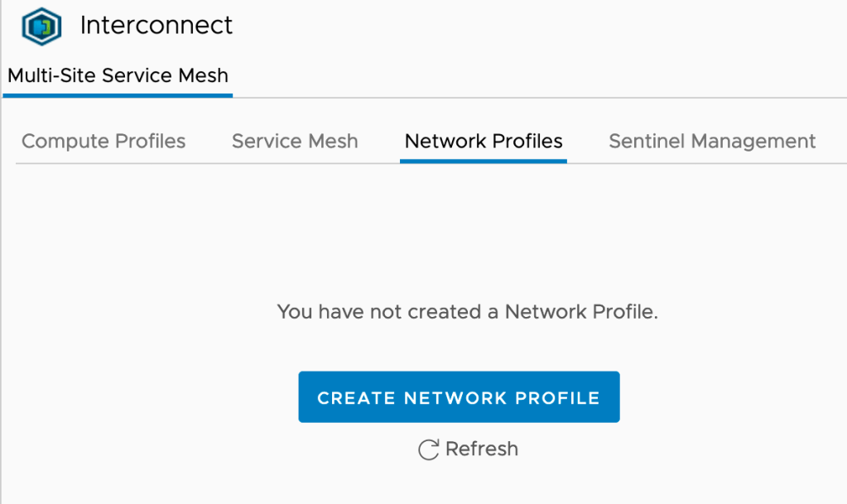This screenshot has height=504, width=847.
Task: Click the logo beside the Interconnect heading
Action: pos(41,26)
